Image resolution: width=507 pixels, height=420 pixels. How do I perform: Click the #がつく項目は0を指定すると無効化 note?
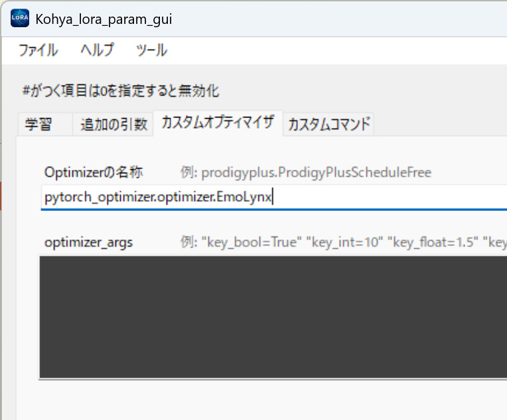point(120,91)
